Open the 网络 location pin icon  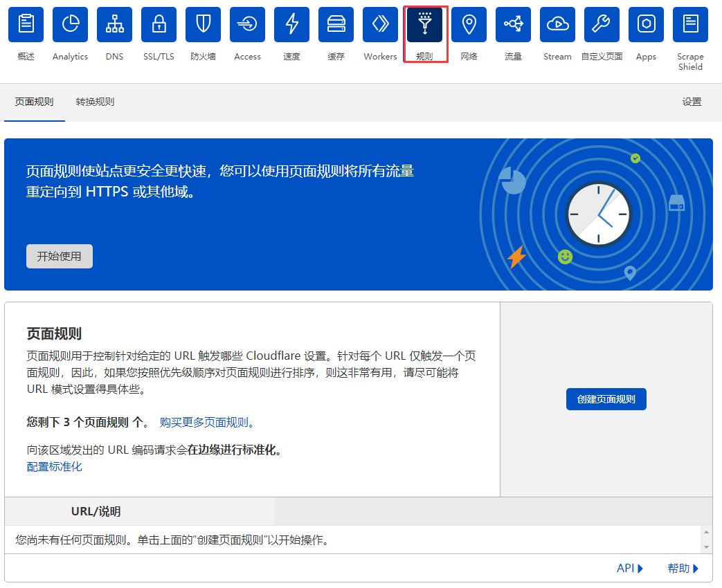(x=469, y=24)
